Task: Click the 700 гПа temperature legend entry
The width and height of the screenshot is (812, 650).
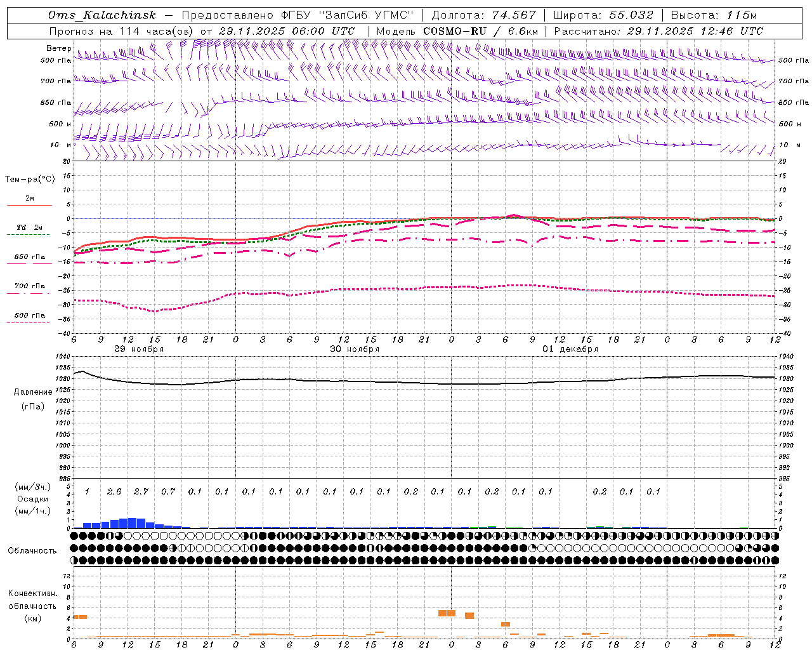Action: [x=29, y=288]
